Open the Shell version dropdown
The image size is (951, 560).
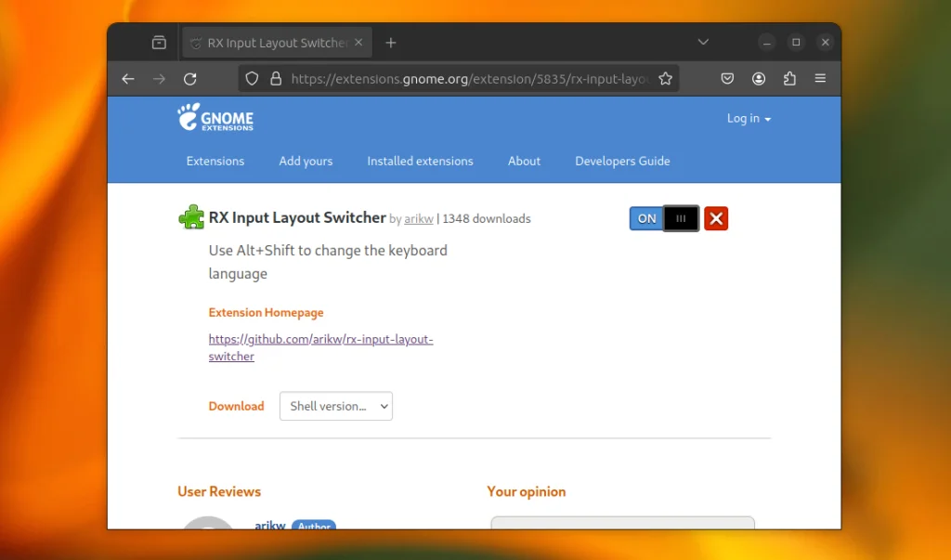coord(335,406)
